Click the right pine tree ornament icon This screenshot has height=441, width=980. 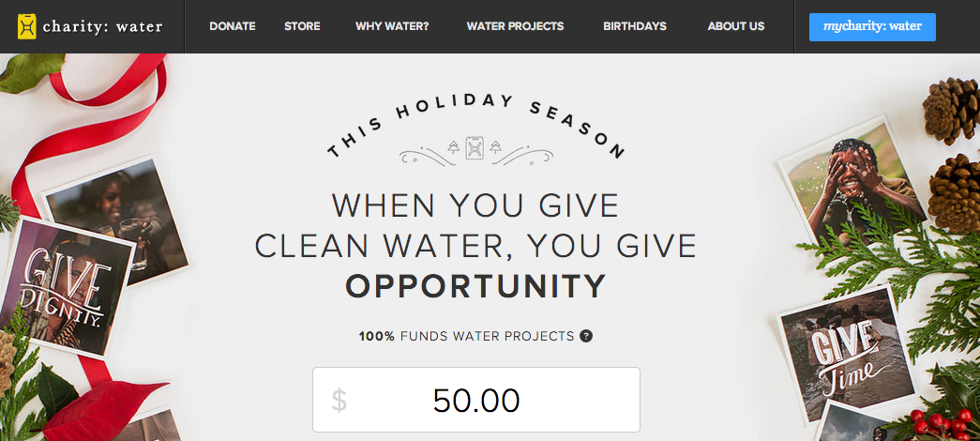pyautogui.click(x=495, y=147)
